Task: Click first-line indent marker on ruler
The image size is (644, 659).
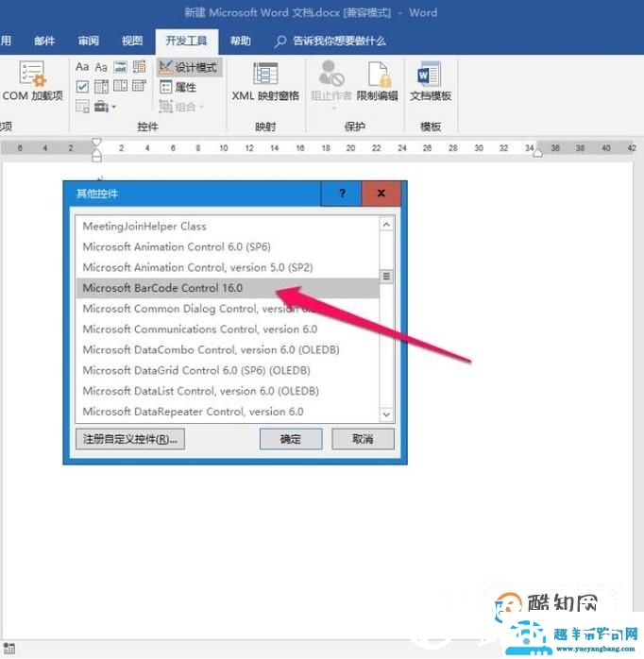Action: tap(96, 142)
